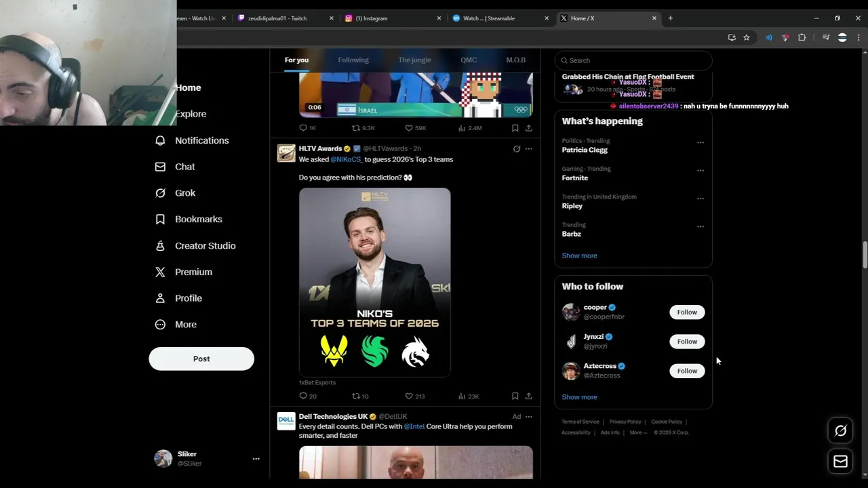Open the Creator Studio icon

click(x=160, y=245)
